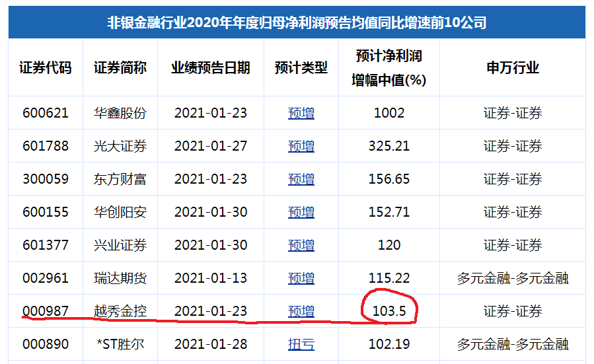Screen dimensions: 594x364
Task: Click 证券-证券 industry in 兴业证券 row
Action: pos(513,245)
